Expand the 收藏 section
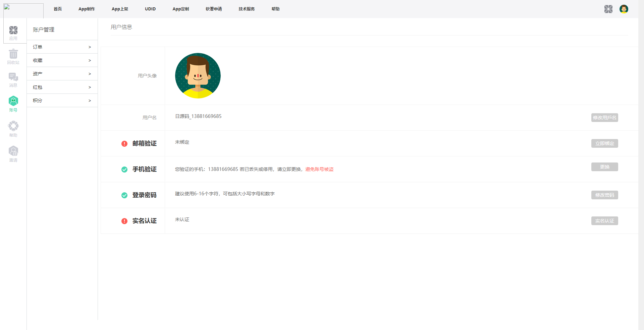The height and width of the screenshot is (330, 644). tap(62, 60)
